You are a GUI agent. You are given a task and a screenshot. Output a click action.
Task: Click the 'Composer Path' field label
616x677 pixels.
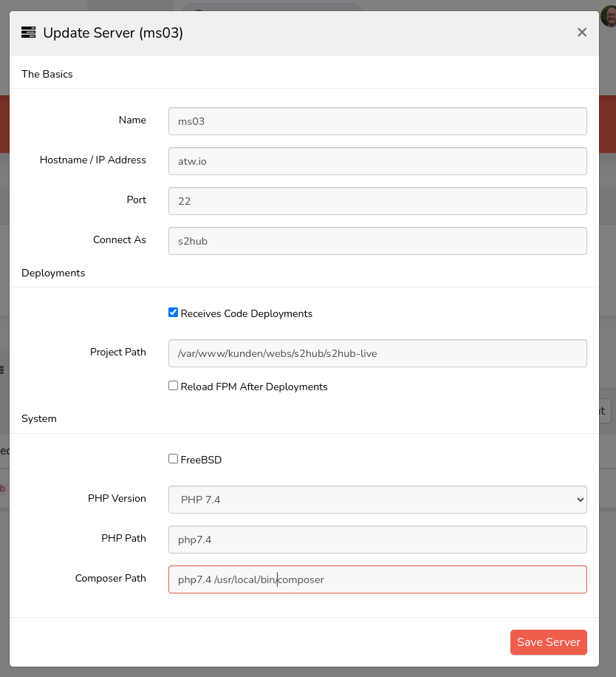coord(111,578)
